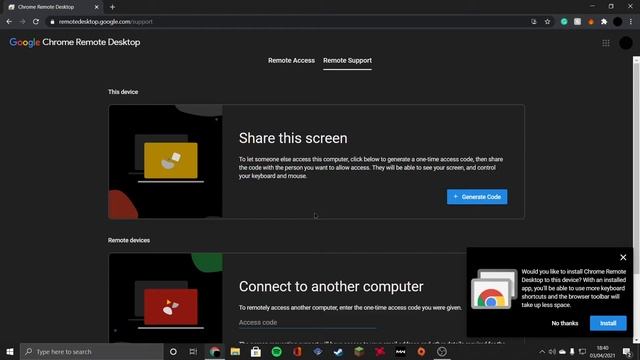Open Spotify from the taskbar

[x=277, y=351]
